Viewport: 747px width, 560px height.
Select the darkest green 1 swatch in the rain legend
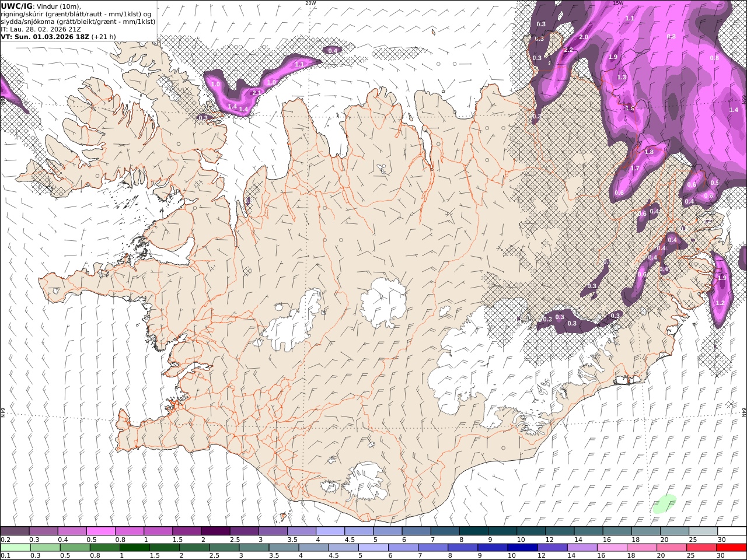[134, 547]
